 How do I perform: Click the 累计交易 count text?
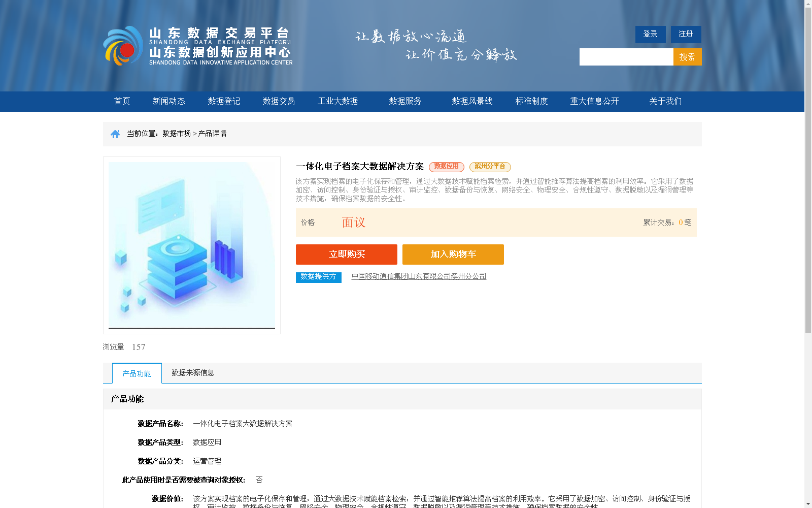pos(667,223)
